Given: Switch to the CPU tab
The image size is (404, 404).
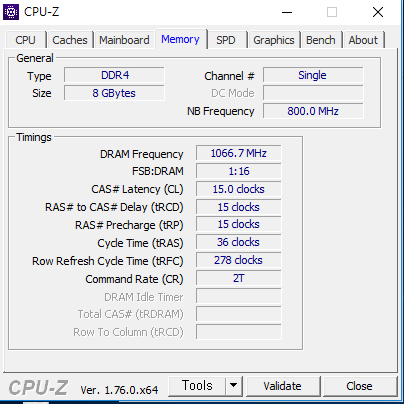Looking at the screenshot, I should tap(26, 40).
